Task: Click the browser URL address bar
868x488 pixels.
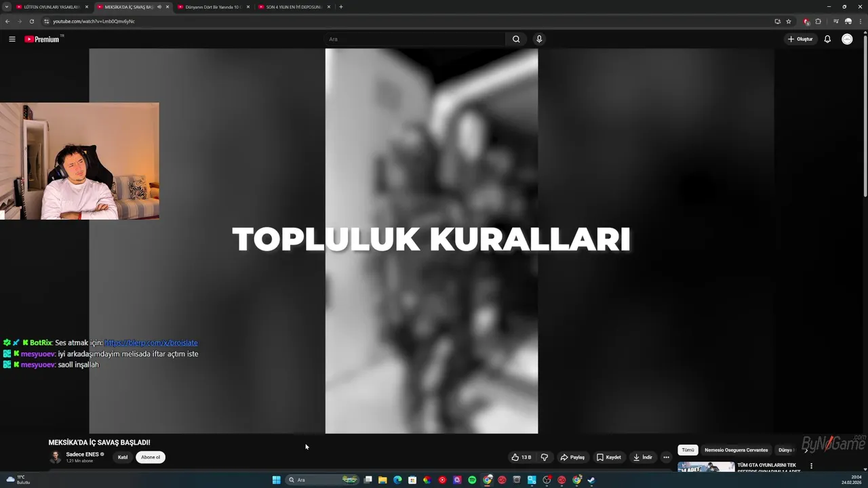Action: 407,21
